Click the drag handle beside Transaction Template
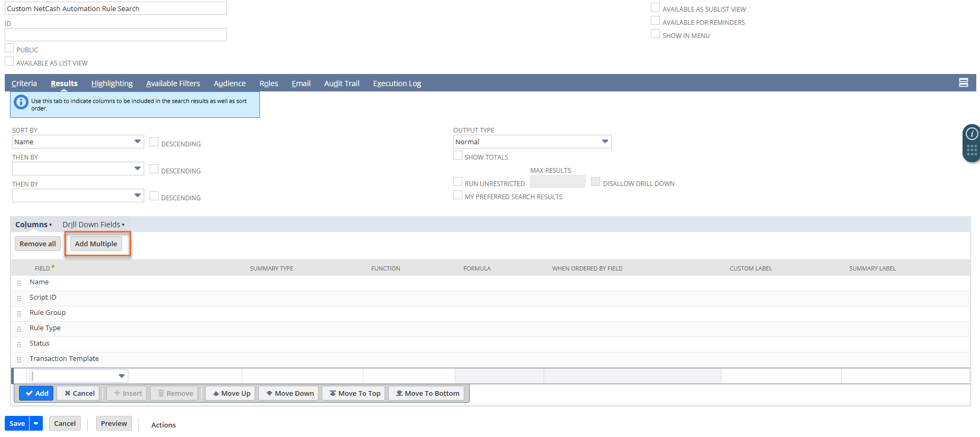980x437 pixels. click(x=19, y=360)
